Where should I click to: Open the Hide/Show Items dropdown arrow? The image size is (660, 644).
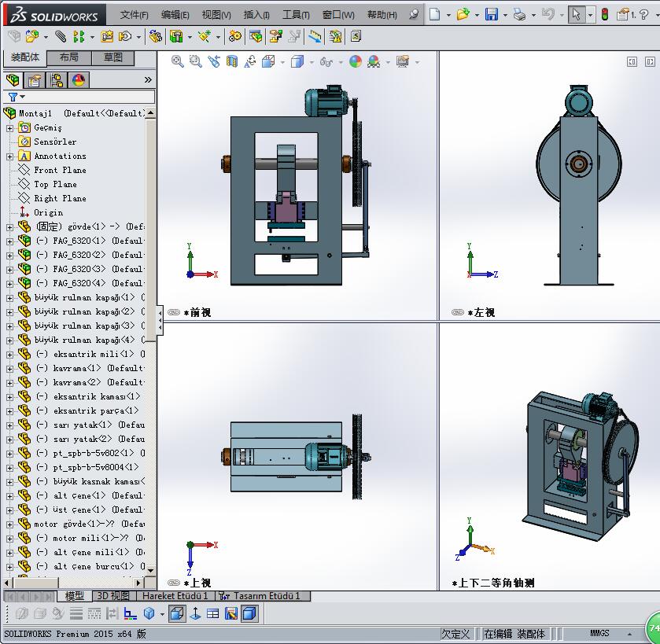(341, 62)
